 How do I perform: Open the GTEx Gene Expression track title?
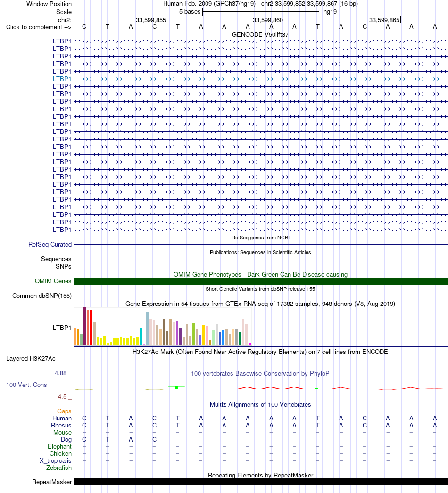(260, 304)
